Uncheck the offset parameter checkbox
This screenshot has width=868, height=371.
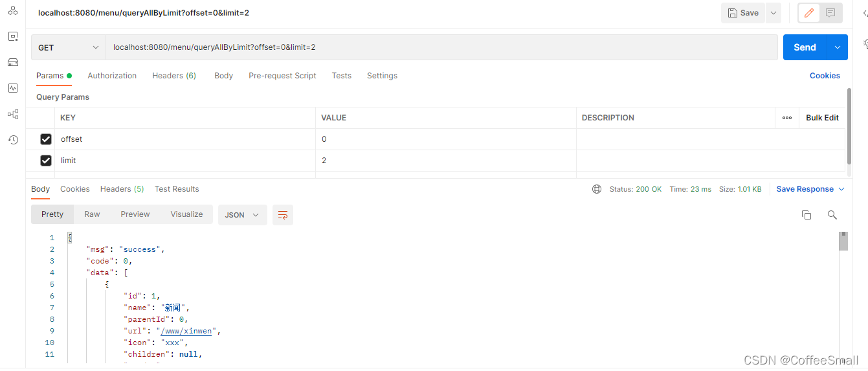coord(46,139)
